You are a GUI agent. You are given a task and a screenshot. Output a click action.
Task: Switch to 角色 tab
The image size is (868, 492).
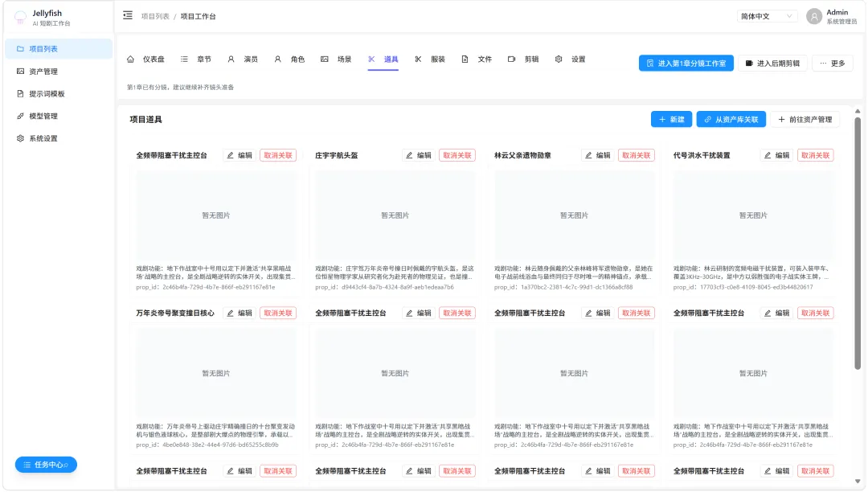(x=289, y=59)
